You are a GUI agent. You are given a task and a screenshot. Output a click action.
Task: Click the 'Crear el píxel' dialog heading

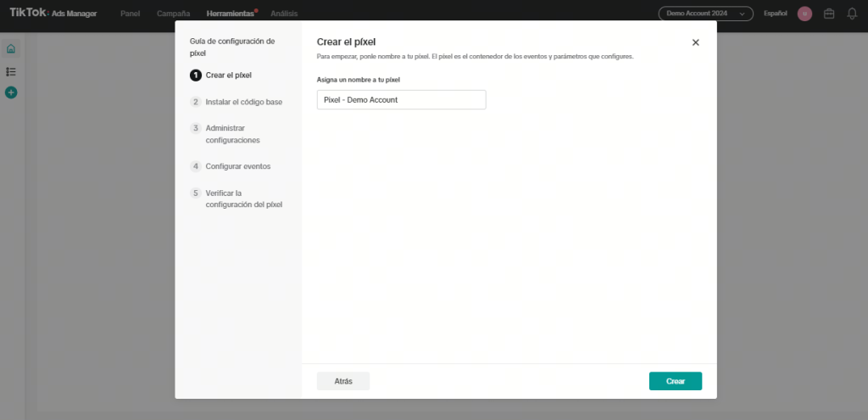coord(347,42)
